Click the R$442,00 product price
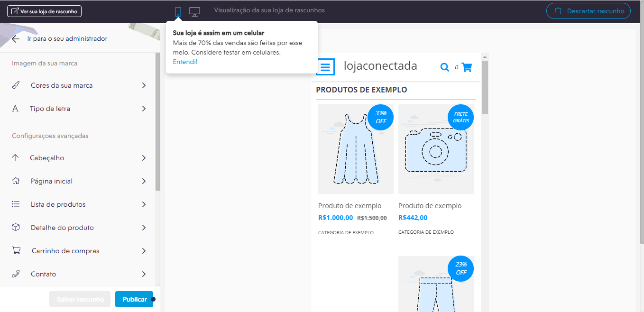 coord(413,218)
